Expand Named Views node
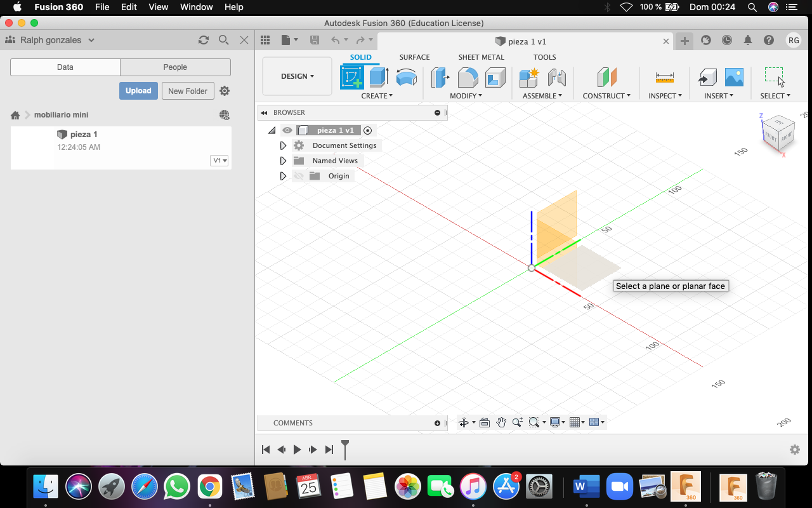This screenshot has height=508, width=812. (283, 161)
